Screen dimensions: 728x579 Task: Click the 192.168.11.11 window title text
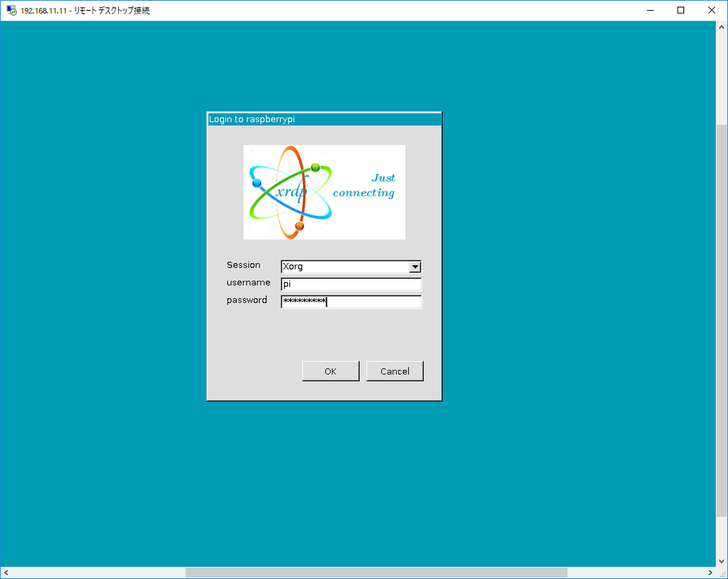tap(85, 10)
